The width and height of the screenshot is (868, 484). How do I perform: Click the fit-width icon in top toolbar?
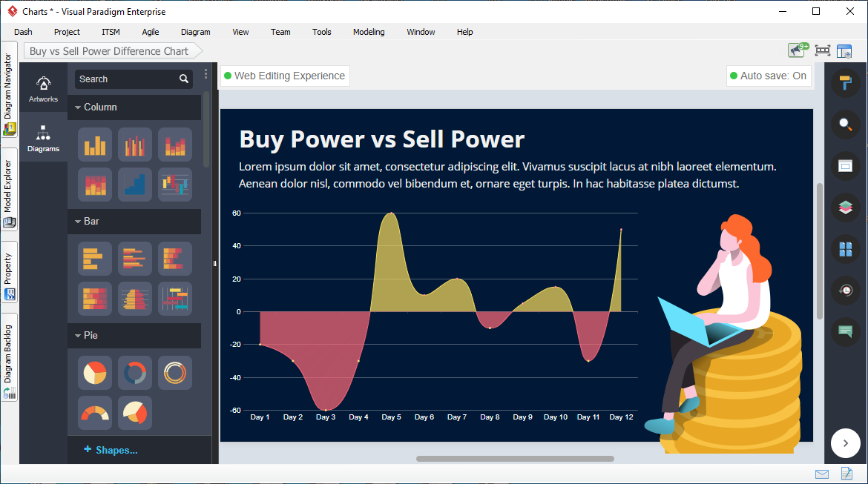823,51
